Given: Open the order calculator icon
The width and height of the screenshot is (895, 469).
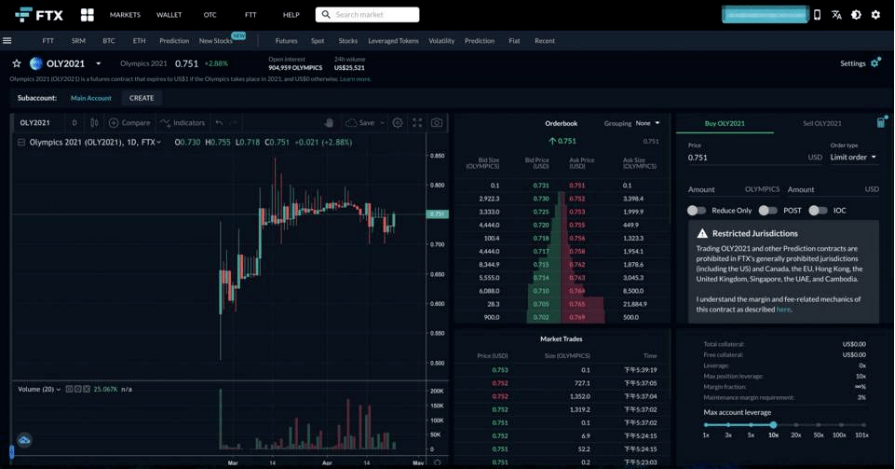Looking at the screenshot, I should coord(881,123).
